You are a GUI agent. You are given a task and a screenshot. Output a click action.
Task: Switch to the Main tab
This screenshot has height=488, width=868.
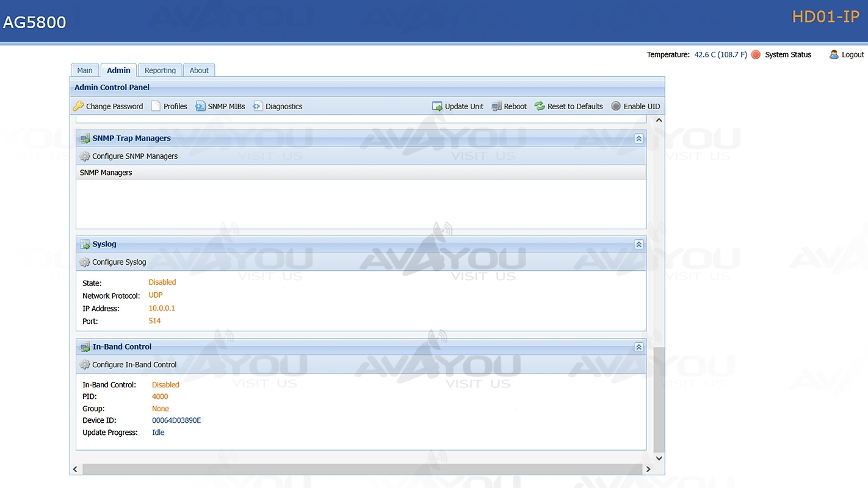click(x=85, y=70)
